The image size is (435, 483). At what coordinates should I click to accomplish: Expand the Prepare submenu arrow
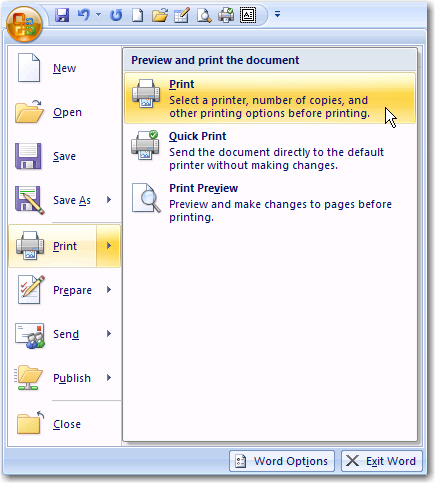pos(109,290)
